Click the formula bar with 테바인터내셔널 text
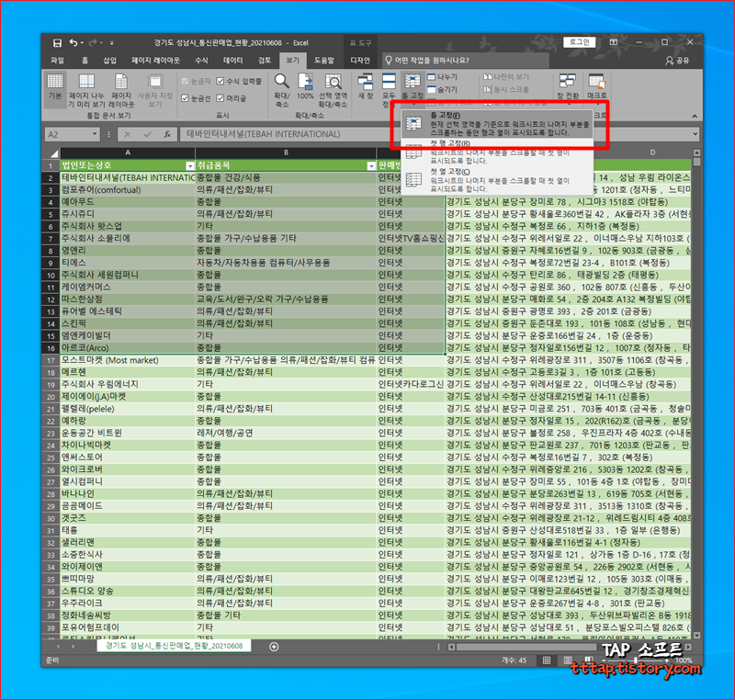 point(434,134)
